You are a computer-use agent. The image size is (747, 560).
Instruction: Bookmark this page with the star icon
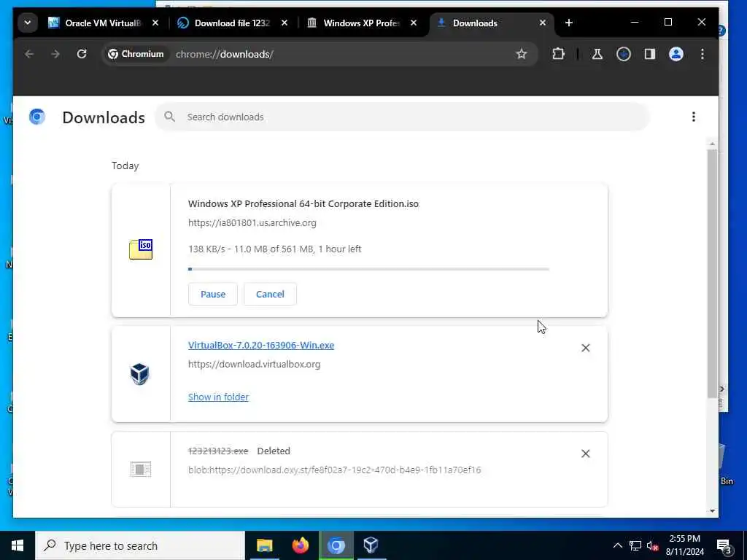522,54
